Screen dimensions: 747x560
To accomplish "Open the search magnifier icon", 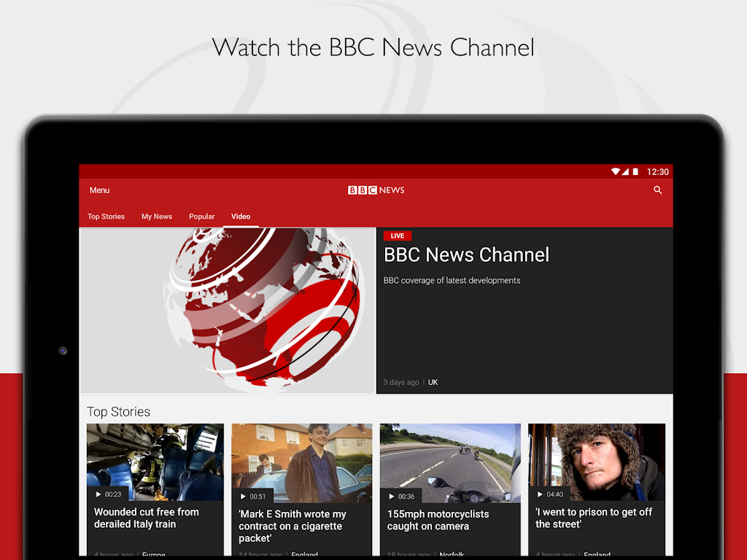I will tap(657, 190).
